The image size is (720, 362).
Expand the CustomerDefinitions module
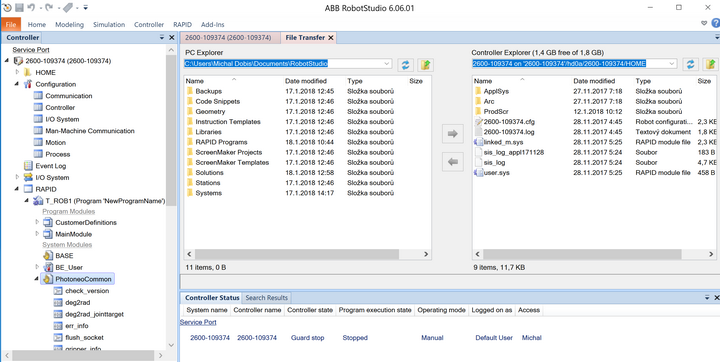pos(37,222)
